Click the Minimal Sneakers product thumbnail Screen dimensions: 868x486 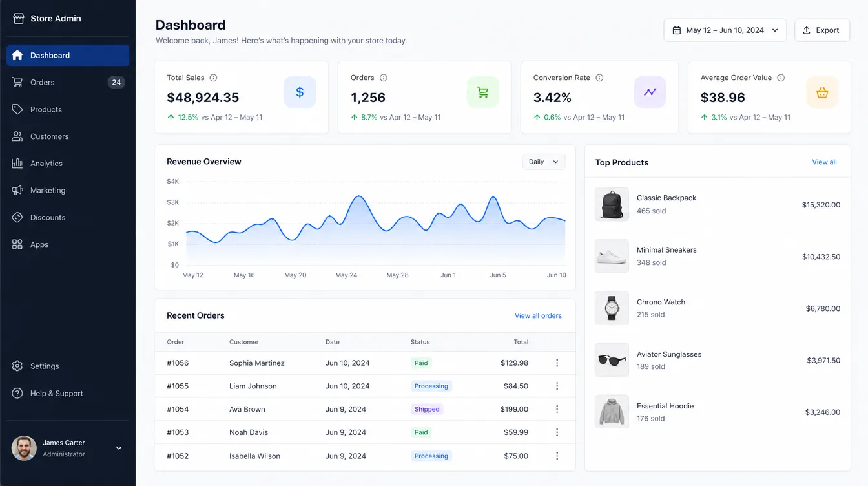(x=612, y=256)
